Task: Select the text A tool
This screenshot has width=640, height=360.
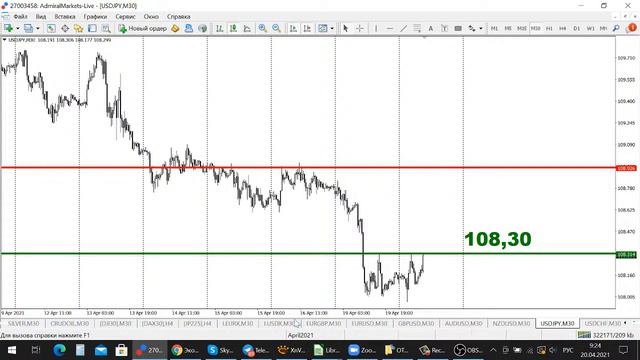Action: 431,28
